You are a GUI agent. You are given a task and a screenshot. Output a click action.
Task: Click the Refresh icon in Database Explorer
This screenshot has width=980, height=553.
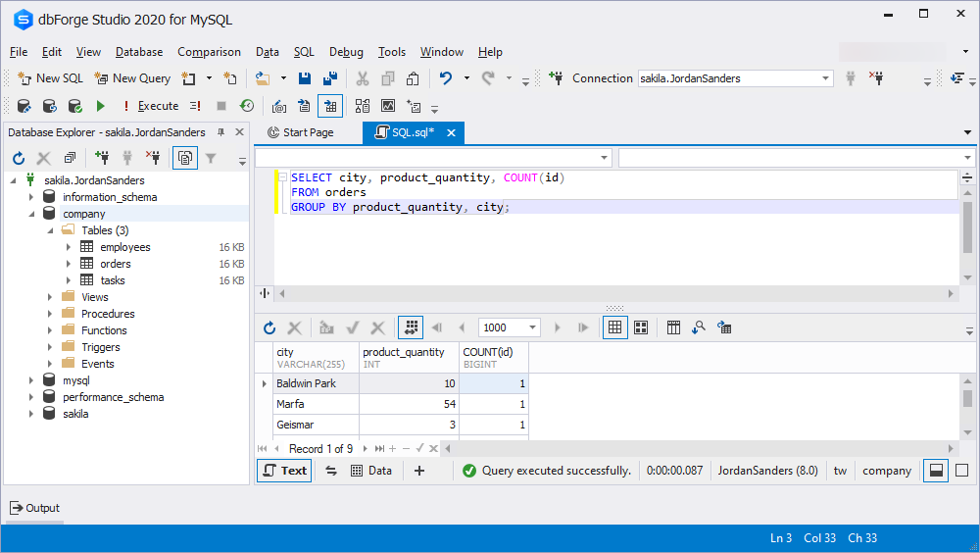point(19,158)
